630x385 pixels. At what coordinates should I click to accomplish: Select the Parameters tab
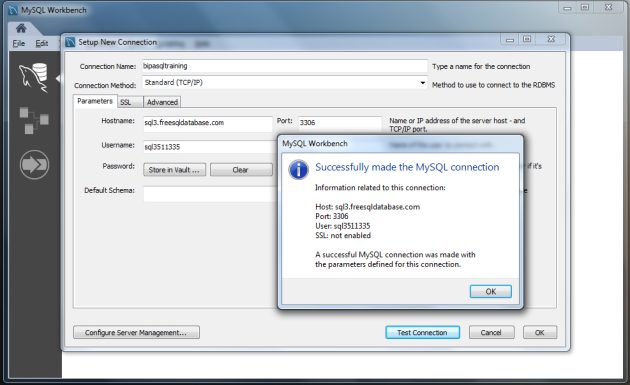[x=95, y=101]
